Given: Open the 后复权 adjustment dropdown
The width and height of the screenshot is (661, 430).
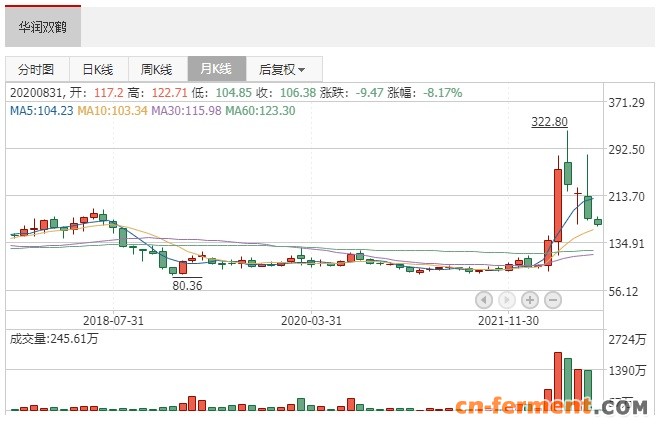Looking at the screenshot, I should 282,69.
